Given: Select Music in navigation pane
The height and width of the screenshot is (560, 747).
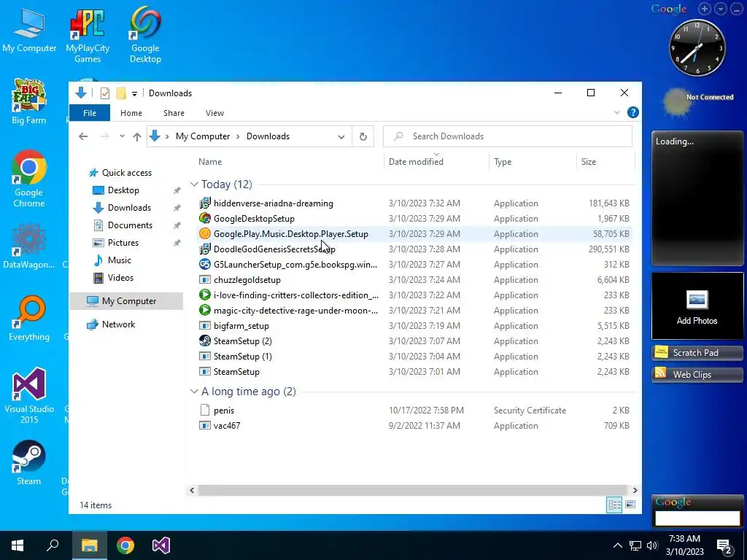Looking at the screenshot, I should point(119,260).
